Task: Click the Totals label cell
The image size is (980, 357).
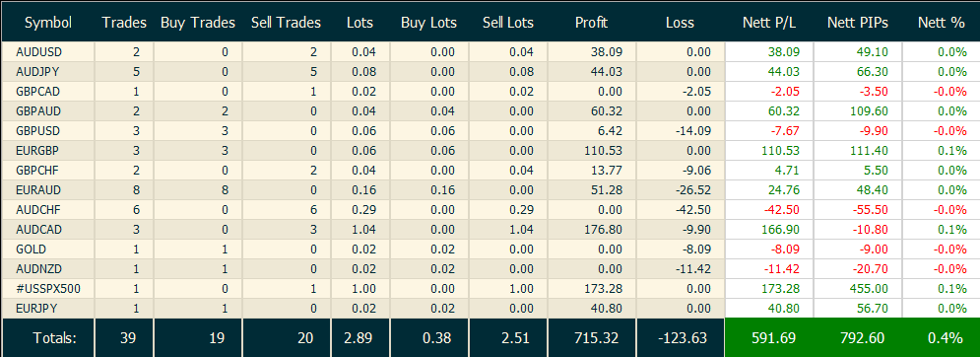Action: [48, 337]
